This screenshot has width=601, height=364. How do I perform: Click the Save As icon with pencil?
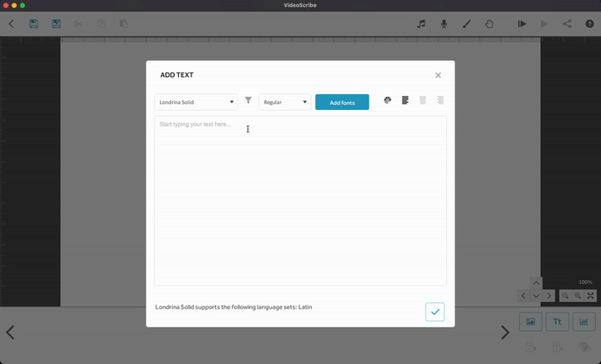coord(56,24)
